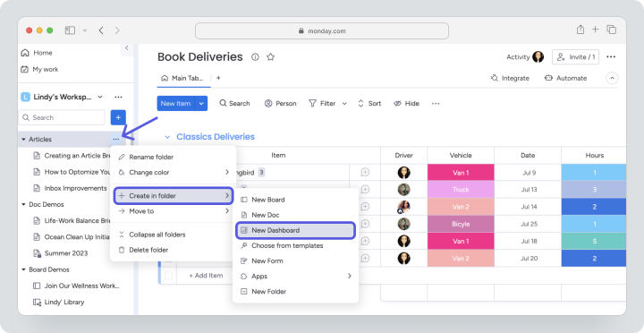Image resolution: width=644 pixels, height=333 pixels.
Task: Collapse the board header arrow
Action: coord(612,78)
